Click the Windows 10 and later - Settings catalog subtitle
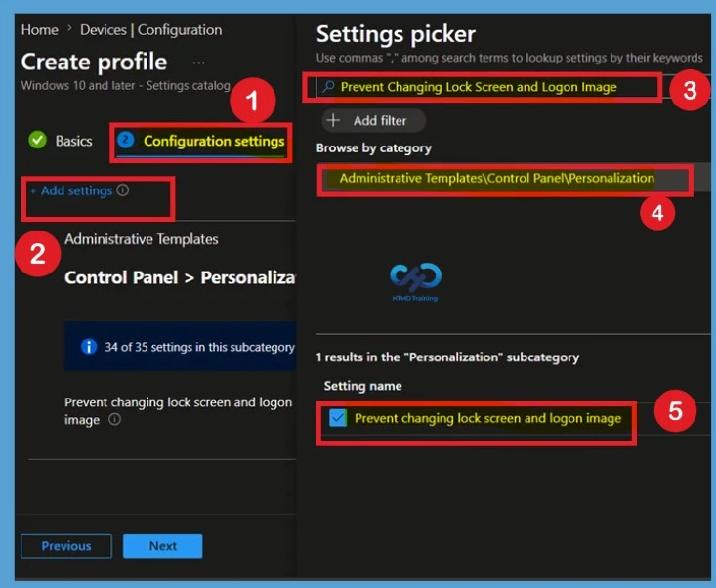Viewport: 716px width, 588px height. (126, 85)
